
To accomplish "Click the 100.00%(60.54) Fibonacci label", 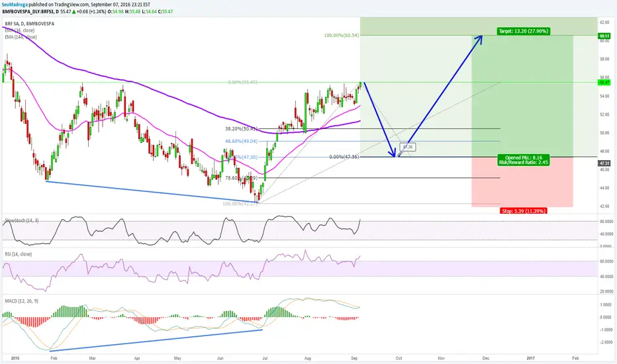I will (341, 36).
